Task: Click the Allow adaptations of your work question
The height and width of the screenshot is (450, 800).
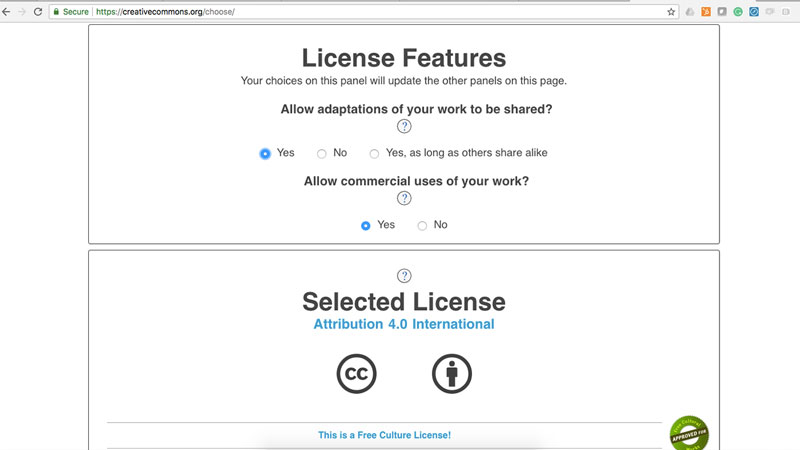Action: pos(416,109)
